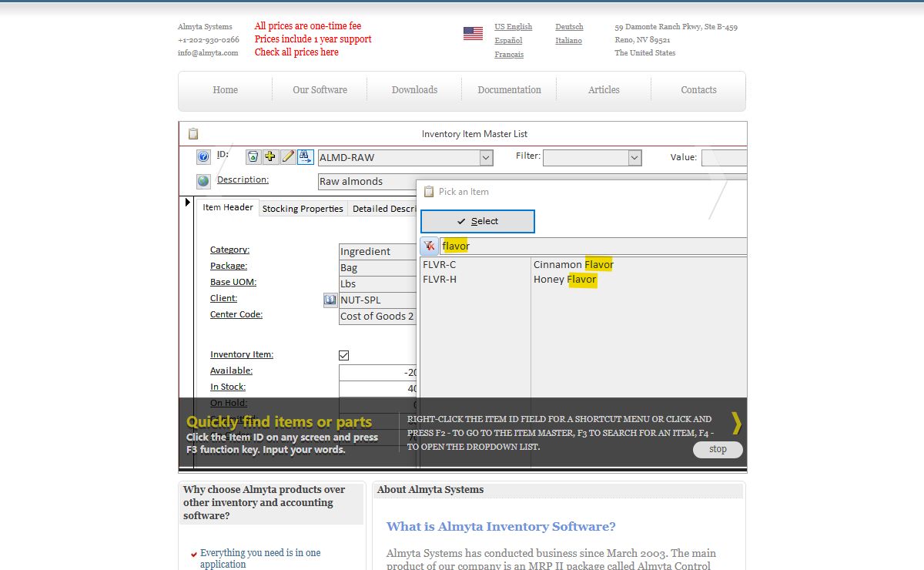924x570 pixels.
Task: Open the Contacts menu item
Action: click(698, 90)
